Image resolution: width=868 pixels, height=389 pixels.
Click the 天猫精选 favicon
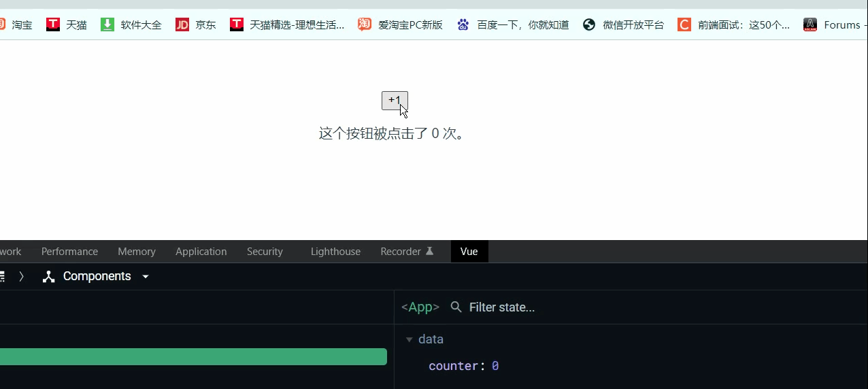[237, 24]
